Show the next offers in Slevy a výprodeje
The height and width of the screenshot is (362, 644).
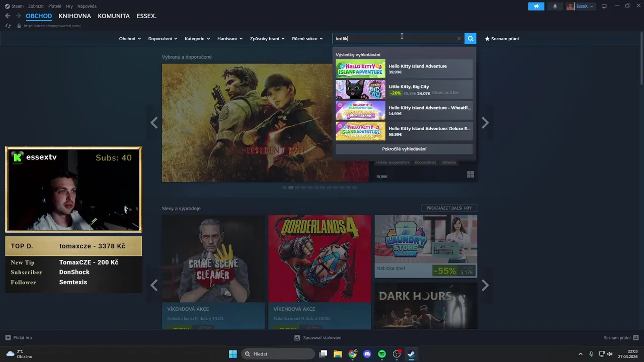(x=485, y=286)
